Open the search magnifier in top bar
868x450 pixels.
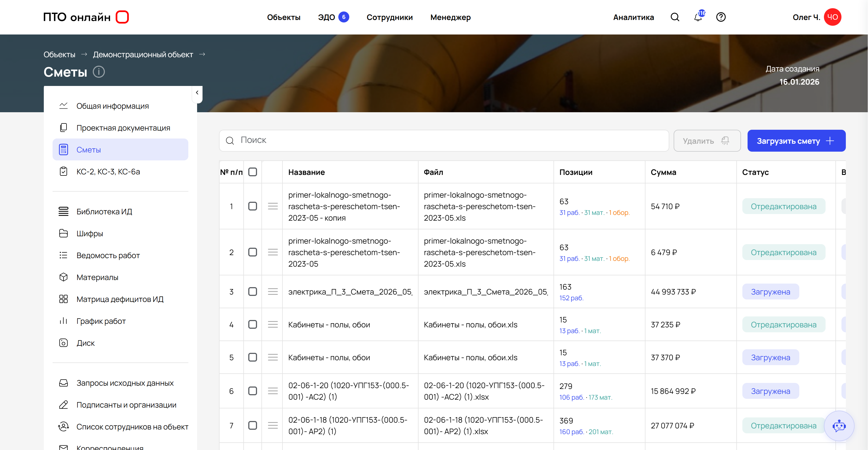(675, 17)
